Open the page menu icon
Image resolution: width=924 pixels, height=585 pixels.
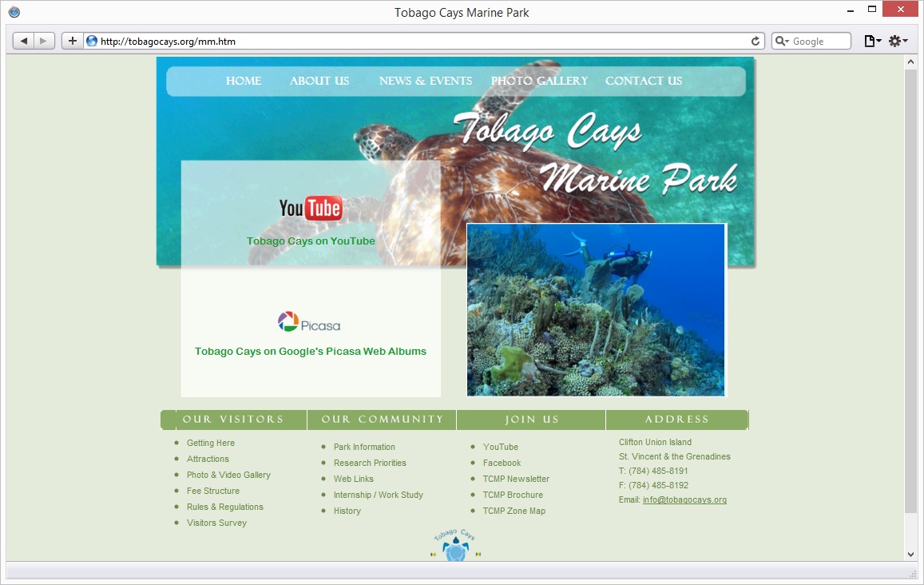click(x=872, y=41)
